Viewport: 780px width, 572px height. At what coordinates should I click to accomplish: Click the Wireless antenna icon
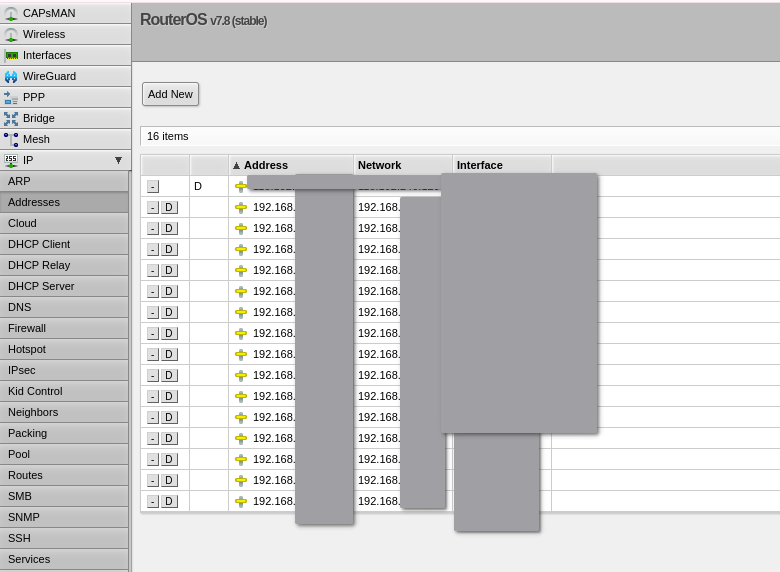(x=11, y=34)
